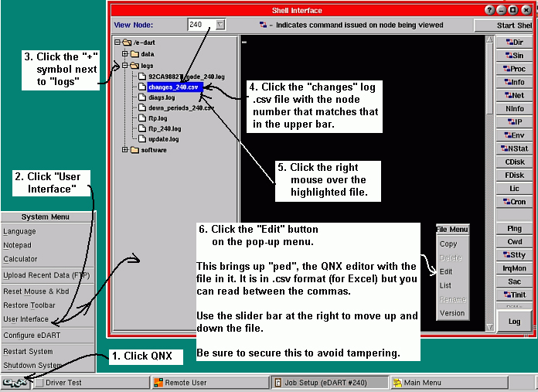The height and width of the screenshot is (392, 538).
Task: Select the changes_240.csv file
Action: [175, 87]
